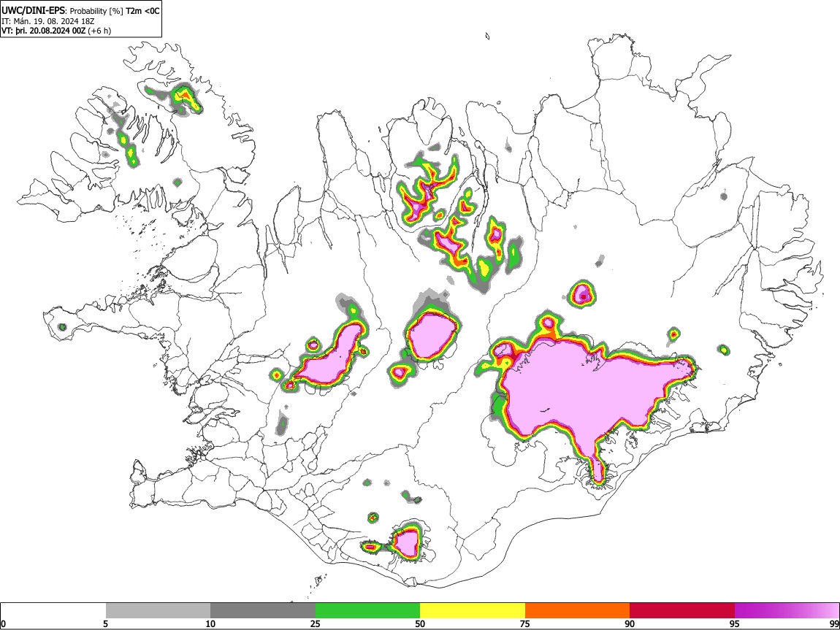Click the white 0-5 legend swatch
Image resolution: width=840 pixels, height=630 pixels.
(53, 610)
